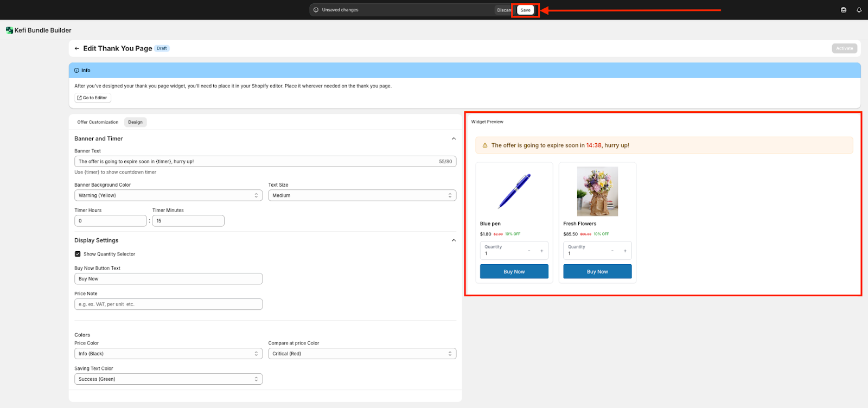The height and width of the screenshot is (408, 868).
Task: Click the Kefi Bundle Builder logo icon
Action: 9,30
